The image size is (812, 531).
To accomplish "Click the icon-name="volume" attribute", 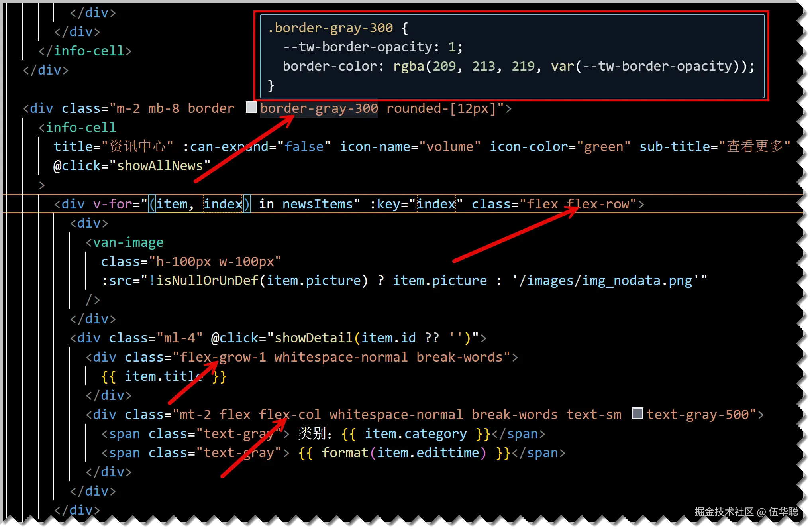I will pos(410,147).
